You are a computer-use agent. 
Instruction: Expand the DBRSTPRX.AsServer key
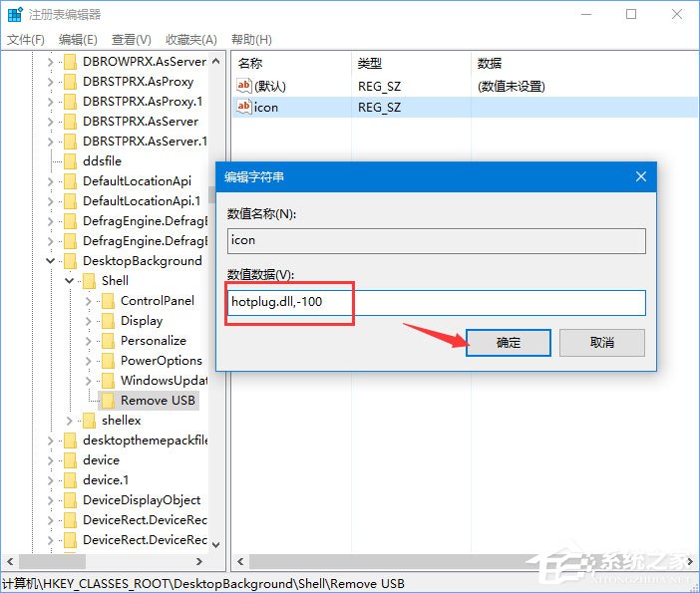tap(50, 122)
